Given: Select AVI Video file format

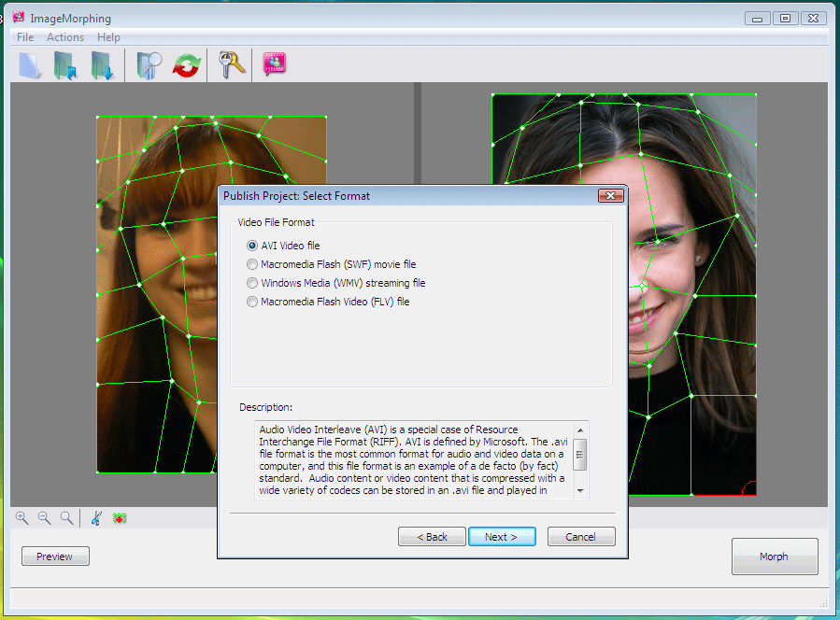Looking at the screenshot, I should click(283, 246).
